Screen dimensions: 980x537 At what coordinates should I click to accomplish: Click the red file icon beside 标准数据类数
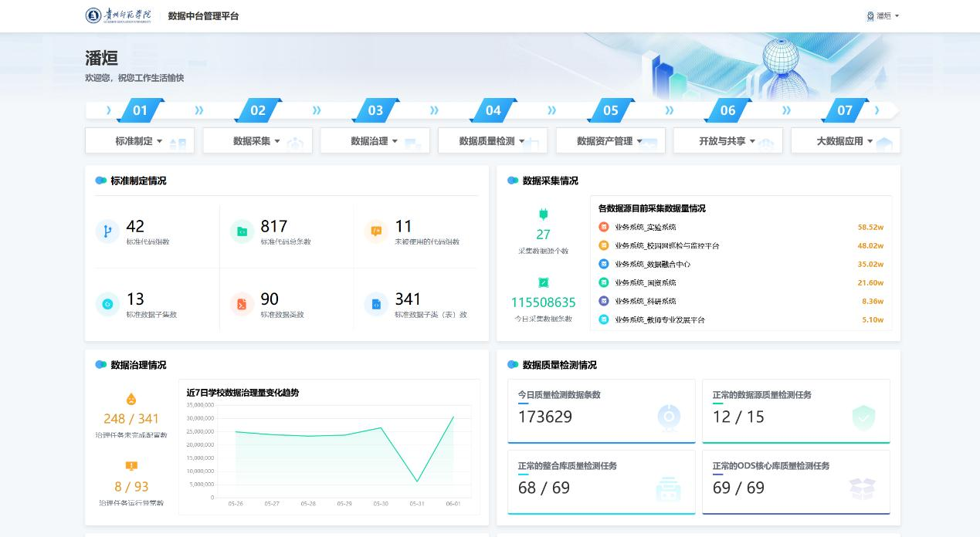pyautogui.click(x=242, y=304)
